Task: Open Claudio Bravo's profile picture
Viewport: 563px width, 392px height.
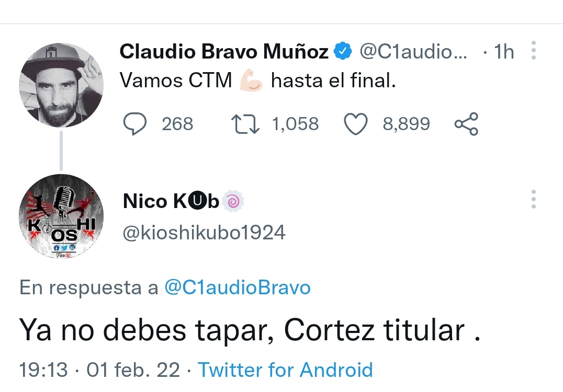Action: (x=61, y=85)
